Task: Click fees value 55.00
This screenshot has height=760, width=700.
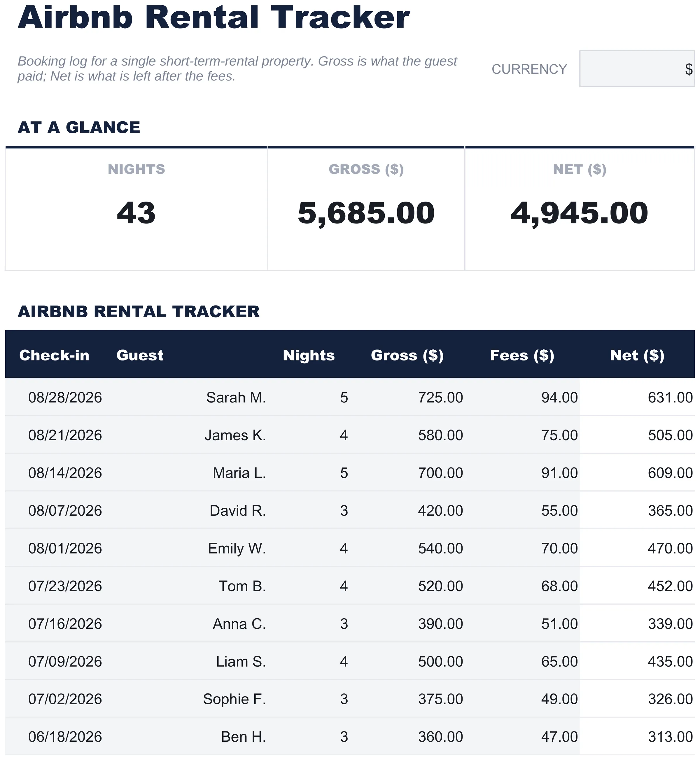Action: pyautogui.click(x=559, y=510)
